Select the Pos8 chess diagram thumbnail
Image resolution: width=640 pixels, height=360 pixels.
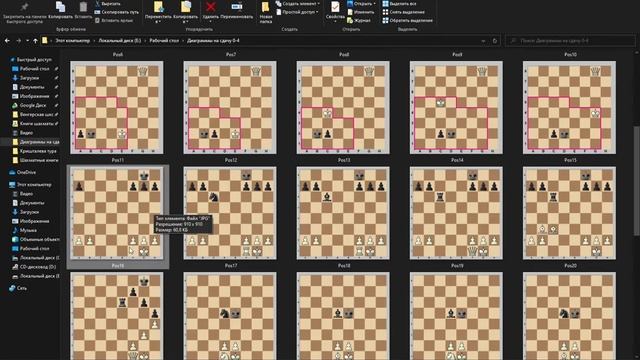click(343, 107)
